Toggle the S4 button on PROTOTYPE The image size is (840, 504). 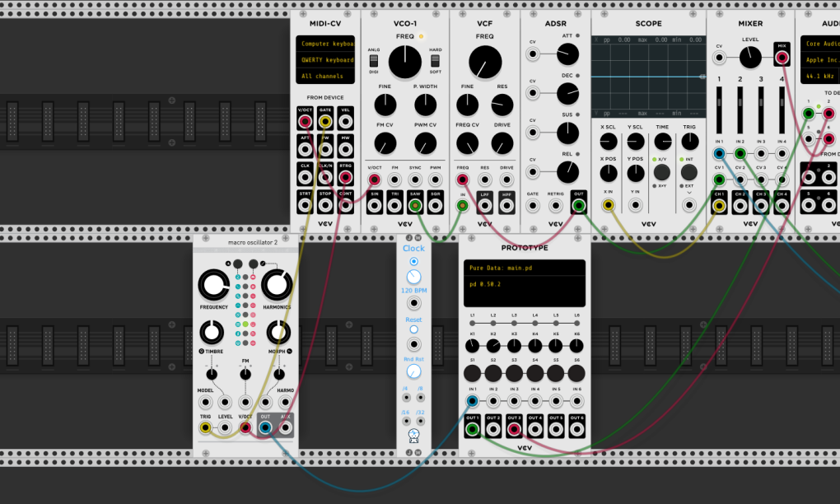(x=534, y=373)
